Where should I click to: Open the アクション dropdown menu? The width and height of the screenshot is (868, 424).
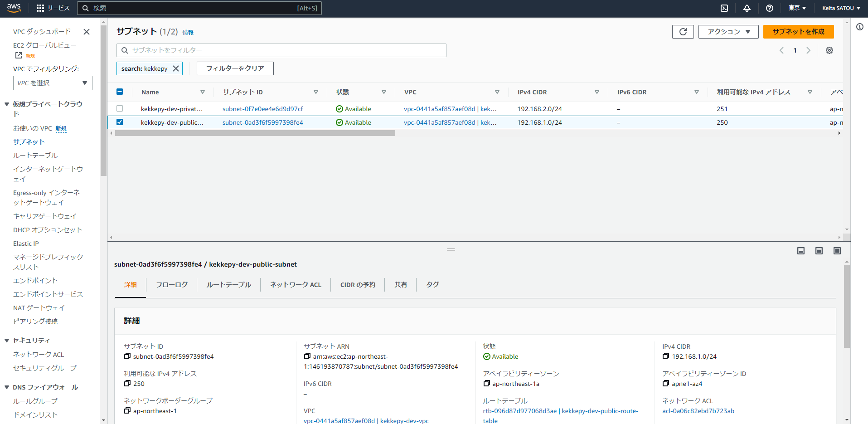(x=728, y=32)
